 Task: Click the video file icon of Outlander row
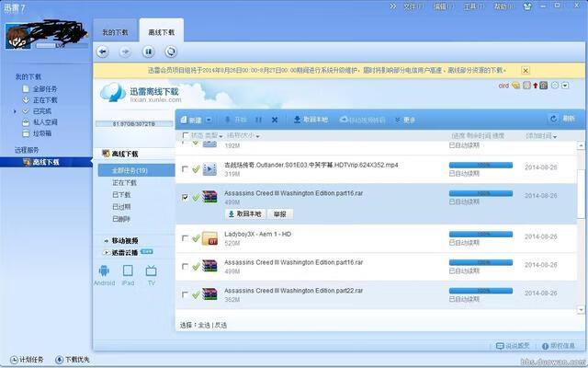point(209,169)
